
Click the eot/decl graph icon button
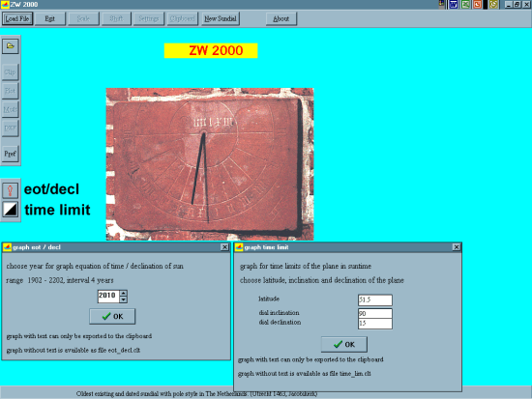click(11, 189)
